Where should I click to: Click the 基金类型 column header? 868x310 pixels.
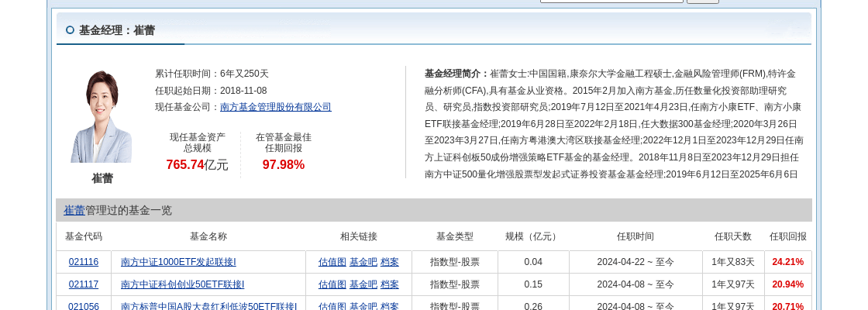pos(455,236)
